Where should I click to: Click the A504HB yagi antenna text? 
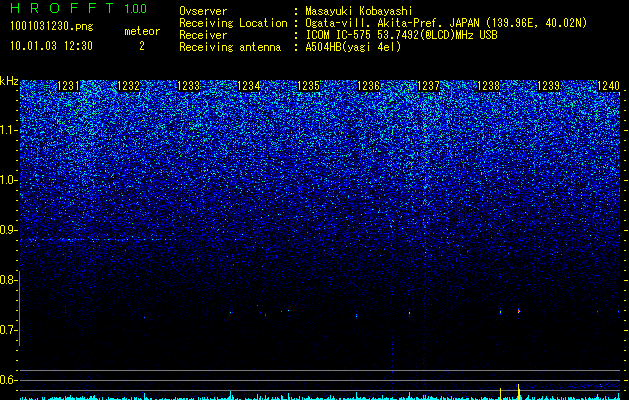353,47
